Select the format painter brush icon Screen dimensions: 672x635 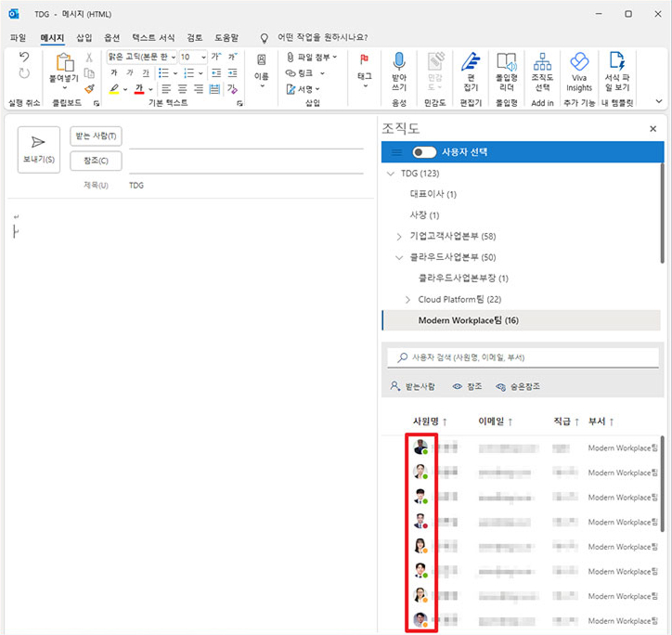point(89,89)
